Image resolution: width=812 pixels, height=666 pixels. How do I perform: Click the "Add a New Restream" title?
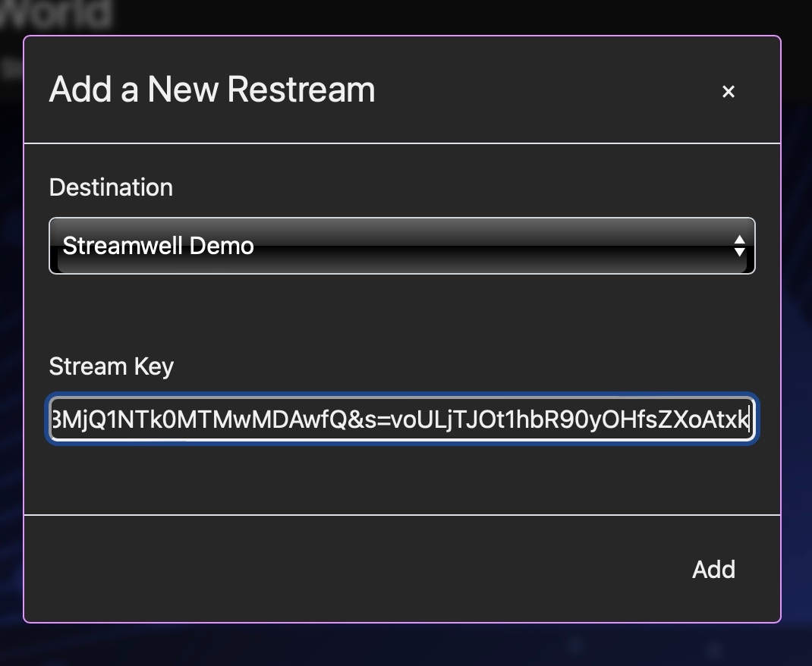coord(212,90)
